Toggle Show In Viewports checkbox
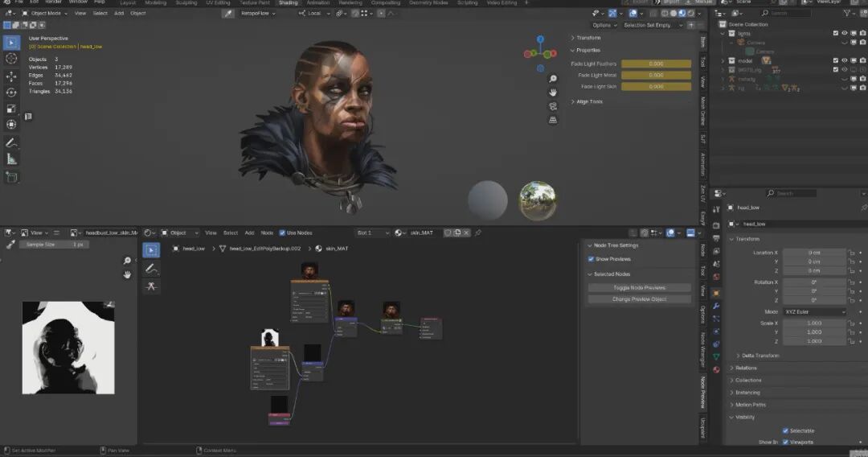The image size is (868, 457). [x=785, y=442]
